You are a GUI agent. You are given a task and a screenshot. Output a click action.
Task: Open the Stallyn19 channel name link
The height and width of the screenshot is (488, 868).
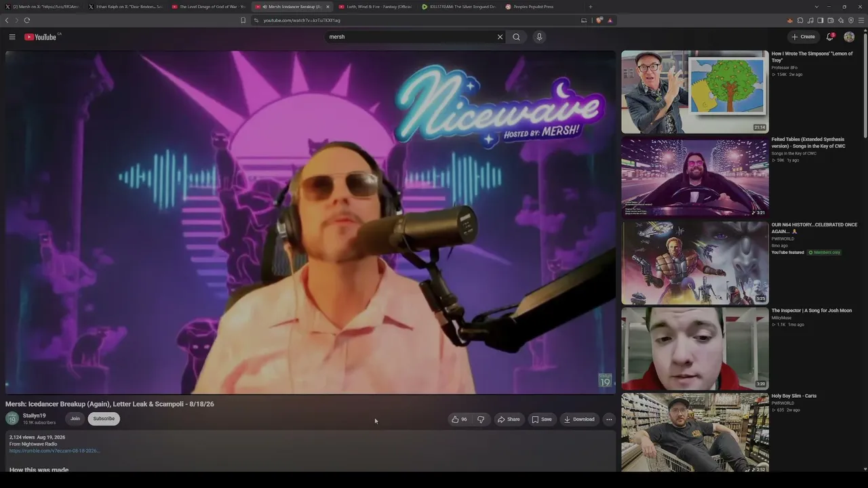coord(35,415)
